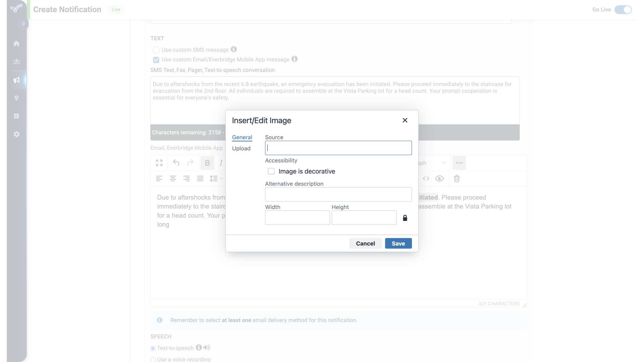Select the redo arrow icon
The height and width of the screenshot is (362, 644).
point(190,163)
